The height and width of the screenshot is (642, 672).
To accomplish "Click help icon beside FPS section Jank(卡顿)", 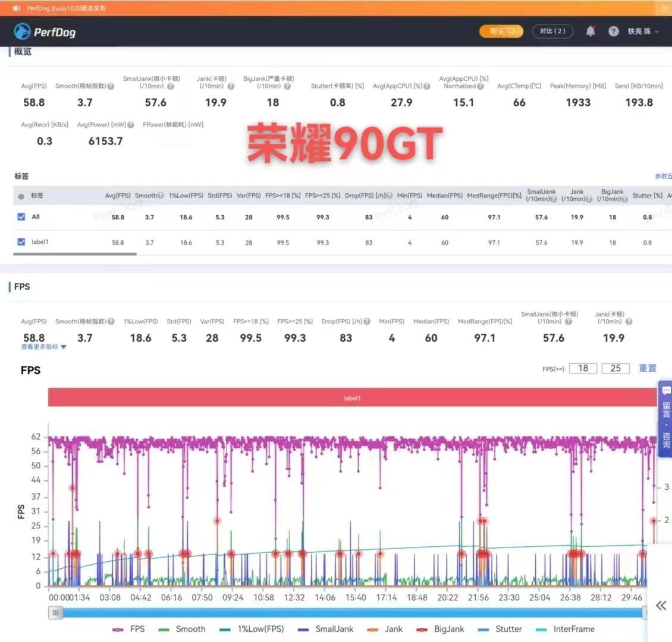I will pos(629,322).
